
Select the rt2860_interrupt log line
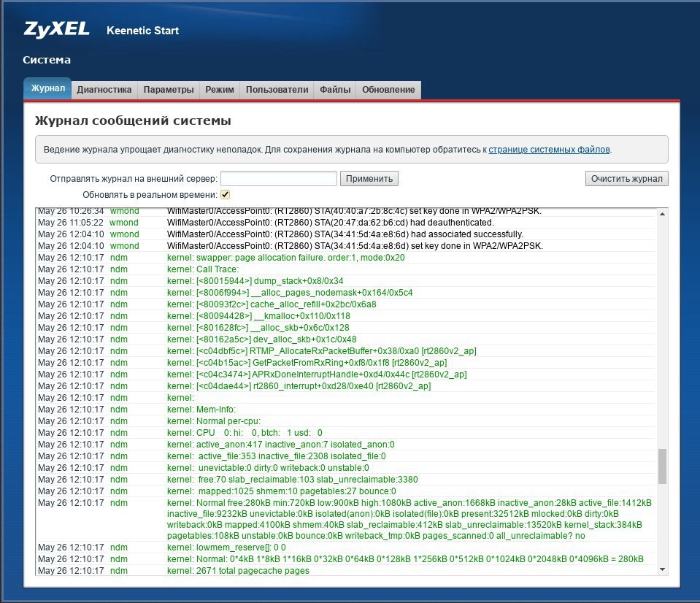pyautogui.click(x=346, y=385)
